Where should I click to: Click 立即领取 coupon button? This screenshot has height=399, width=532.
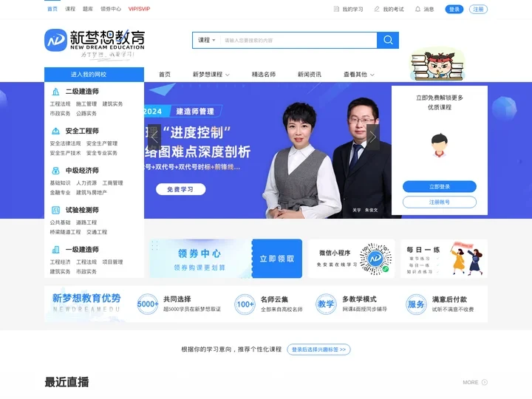(277, 259)
